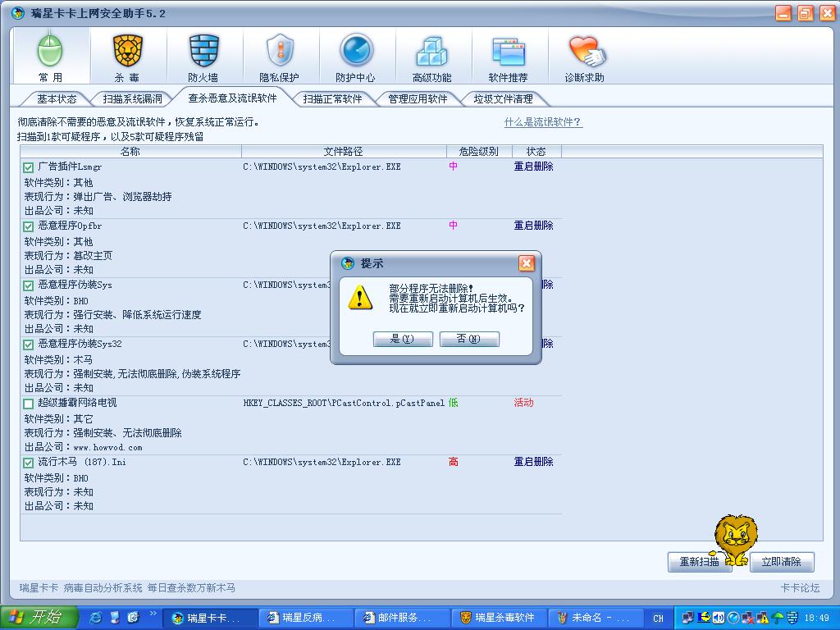The width and height of the screenshot is (840, 630).
Task: Click the HKEY_CLASSES_ROOT\PCastControl.pCastPanel path
Action: 344,403
